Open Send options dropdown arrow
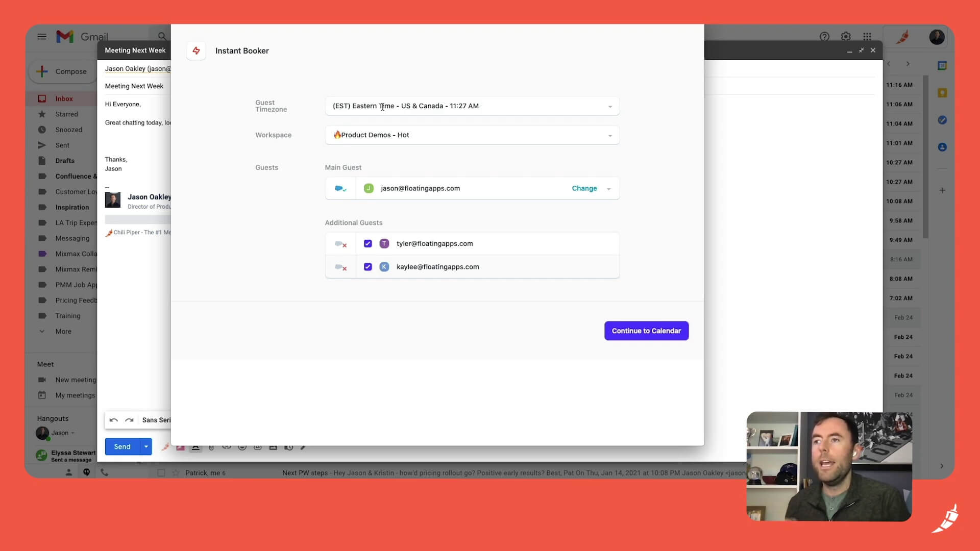 [146, 446]
